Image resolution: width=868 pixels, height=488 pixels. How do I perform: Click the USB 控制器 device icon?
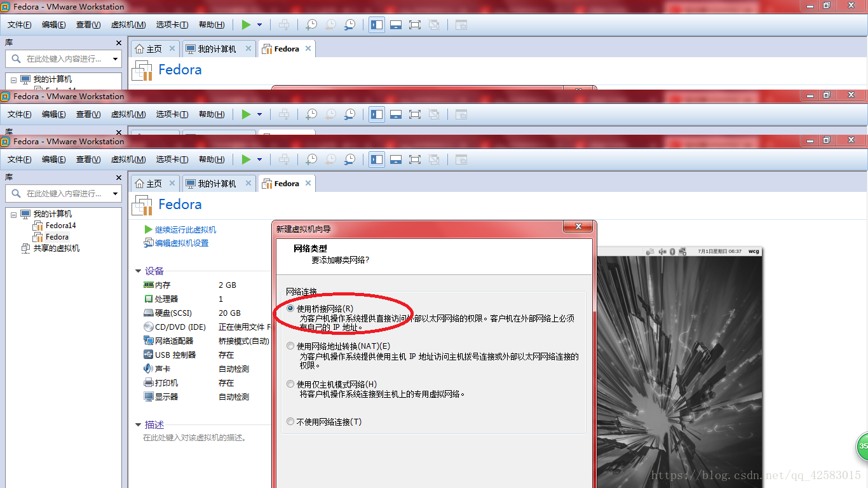[149, 355]
